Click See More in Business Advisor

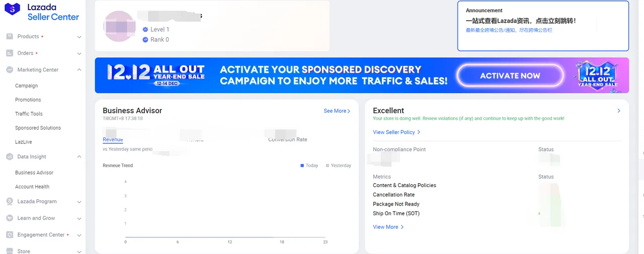point(337,111)
